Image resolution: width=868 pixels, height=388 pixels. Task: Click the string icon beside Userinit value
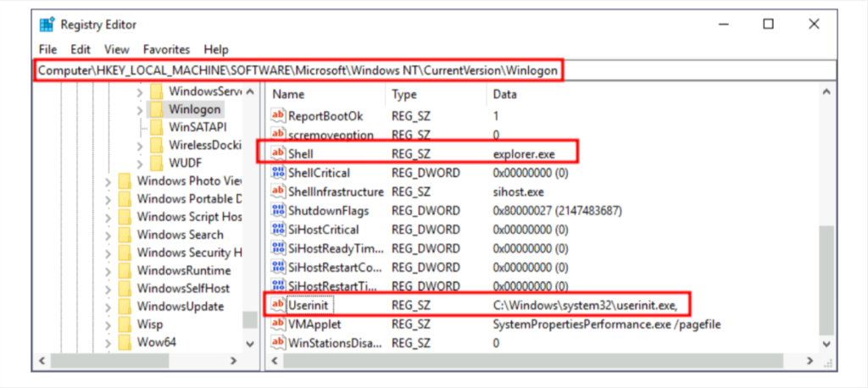pos(278,304)
